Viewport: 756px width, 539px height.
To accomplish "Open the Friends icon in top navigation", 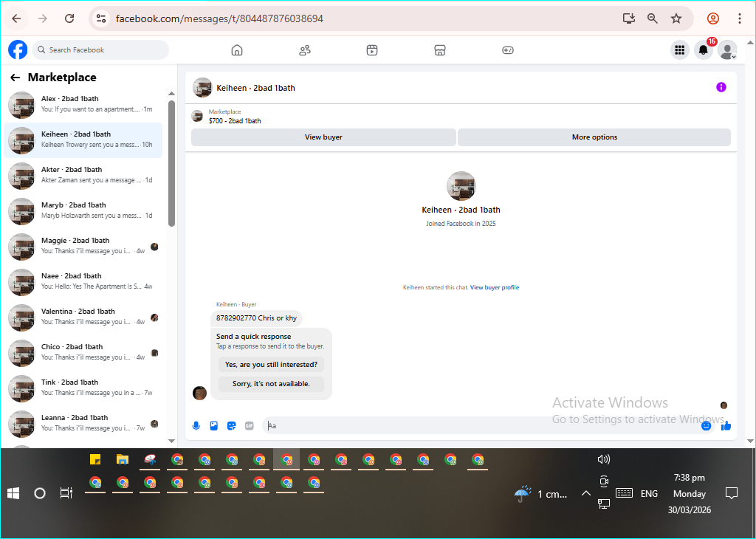I will coord(305,50).
